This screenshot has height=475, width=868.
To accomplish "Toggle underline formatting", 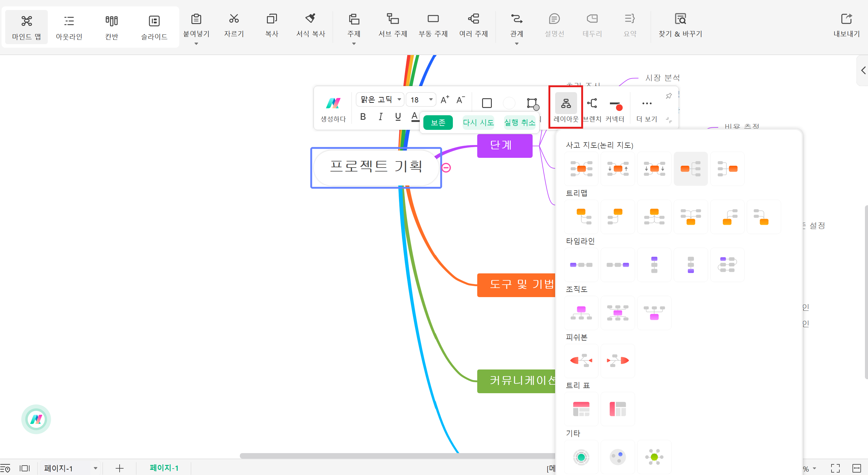I will click(398, 116).
